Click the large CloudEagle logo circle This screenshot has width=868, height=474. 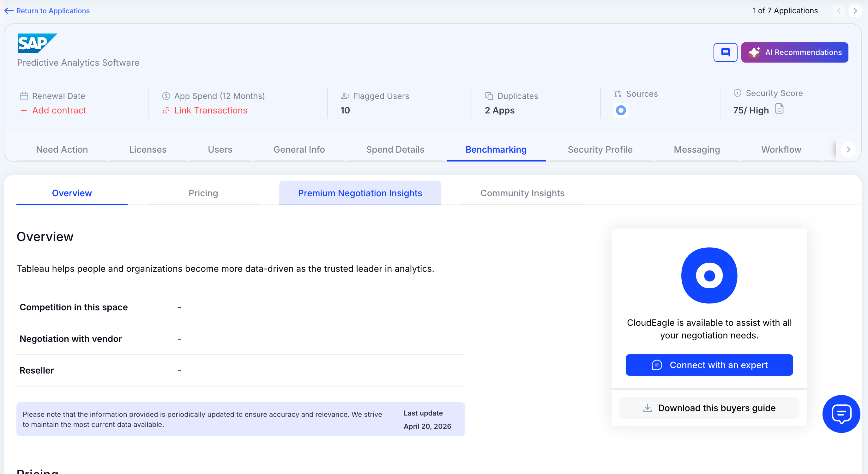pos(709,276)
